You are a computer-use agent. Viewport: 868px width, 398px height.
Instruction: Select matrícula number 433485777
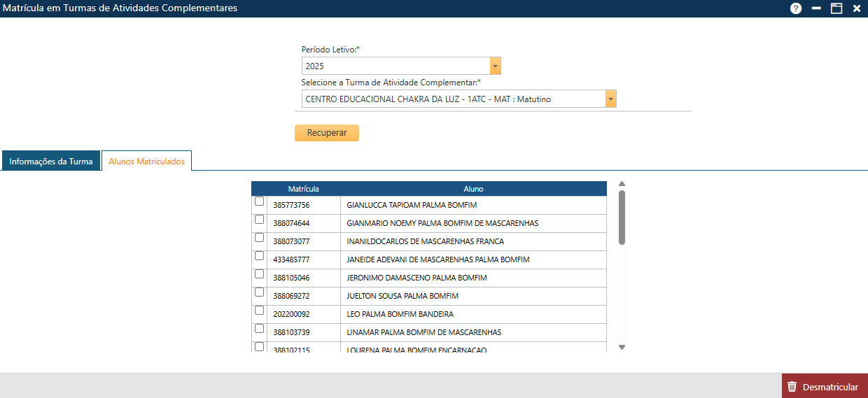pos(291,260)
